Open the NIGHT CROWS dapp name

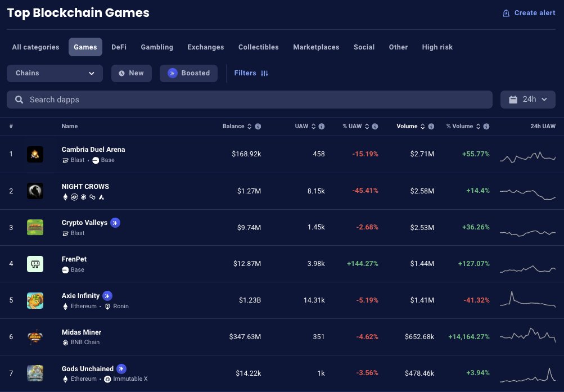[85, 187]
